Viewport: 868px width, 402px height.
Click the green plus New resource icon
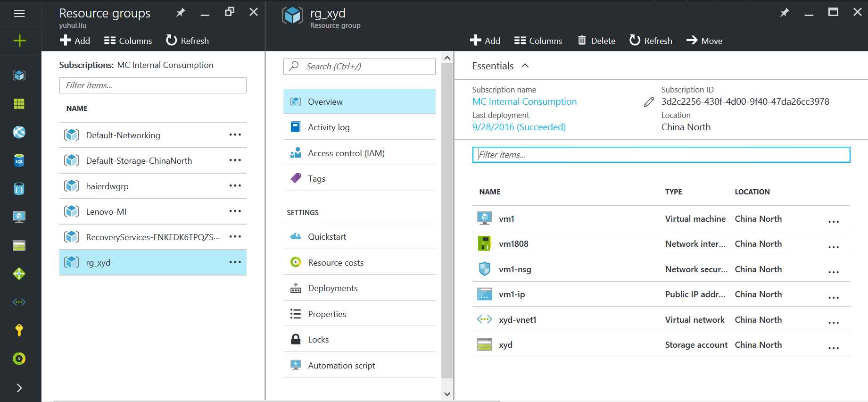(x=19, y=41)
